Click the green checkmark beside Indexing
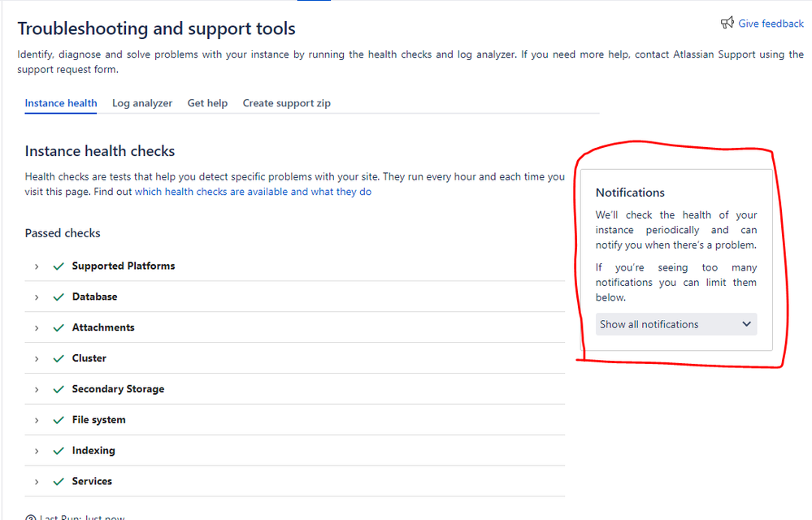812x520 pixels. pyautogui.click(x=59, y=451)
